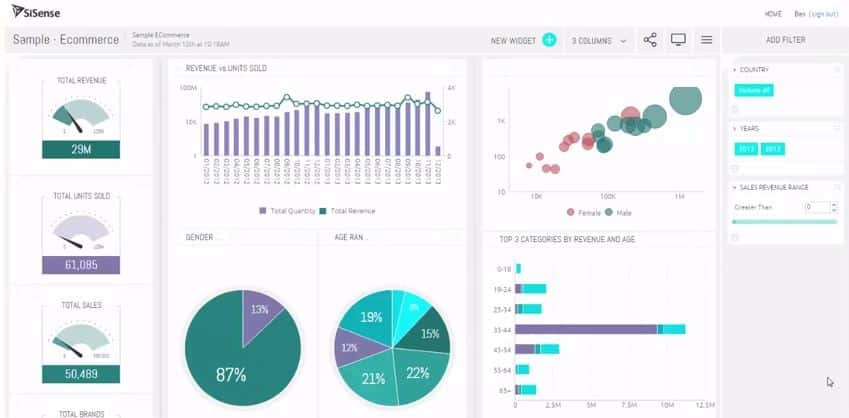Toggle the Sales Revenue Range filter switch
Viewport: 849px width, 418px height.
point(836,187)
